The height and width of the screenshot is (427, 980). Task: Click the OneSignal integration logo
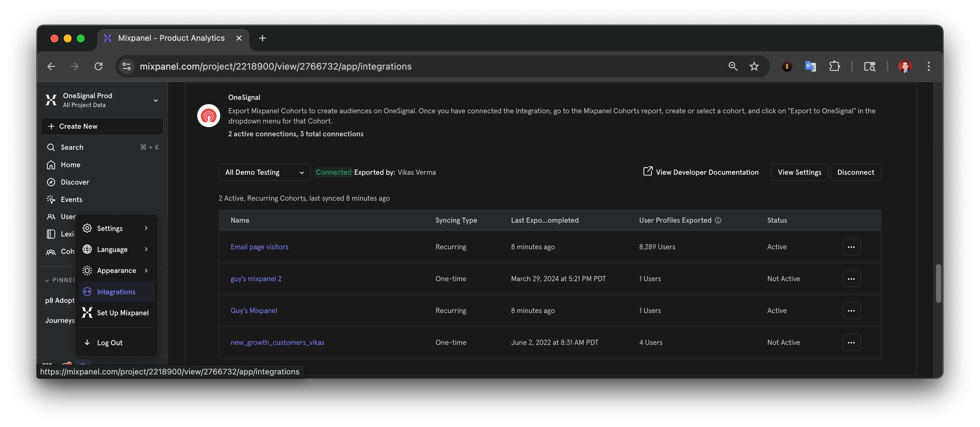208,116
